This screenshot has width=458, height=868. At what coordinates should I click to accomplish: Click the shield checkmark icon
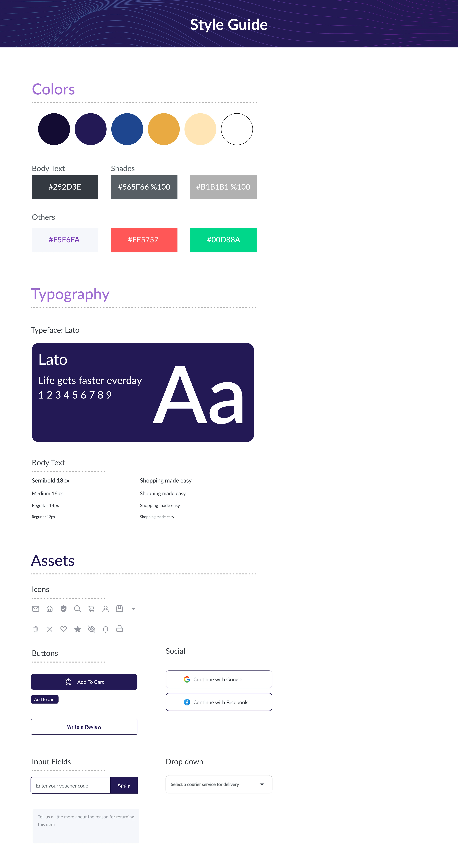pyautogui.click(x=63, y=609)
